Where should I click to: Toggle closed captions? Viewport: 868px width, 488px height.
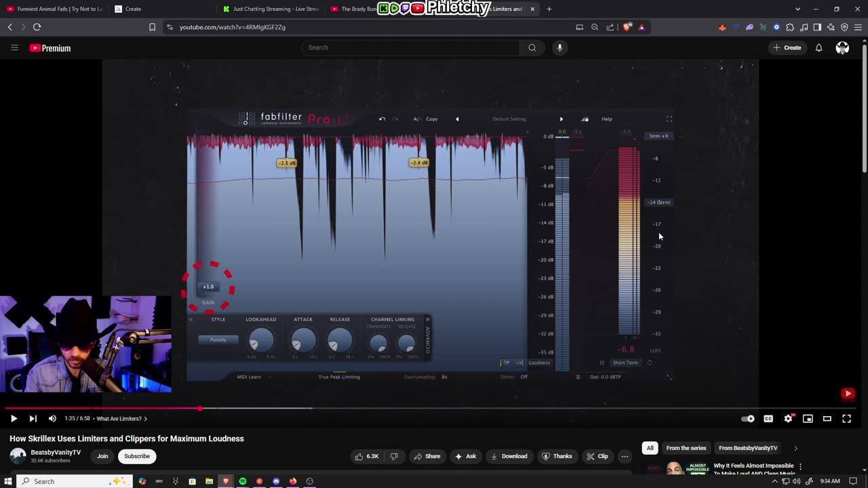pyautogui.click(x=768, y=419)
